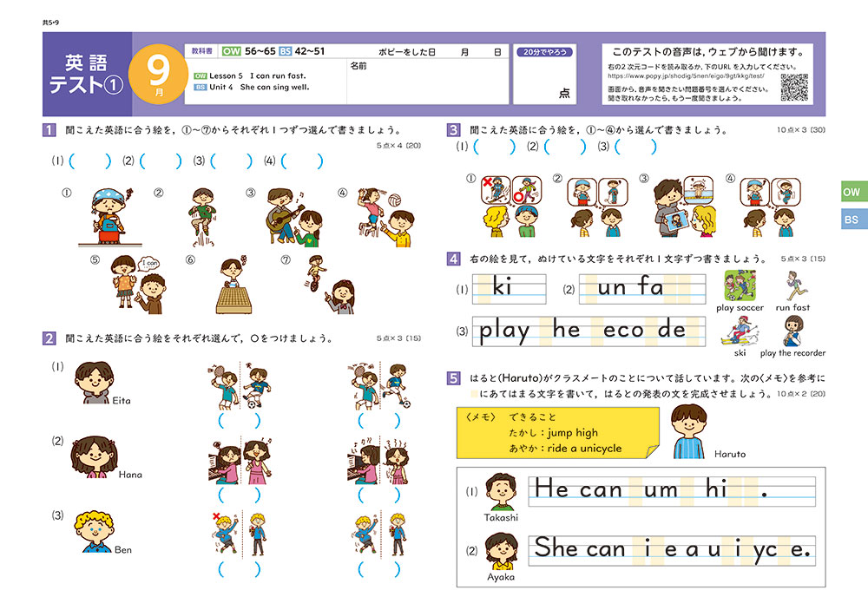Click the play the recorder picture
This screenshot has height=610, width=868.
click(793, 331)
